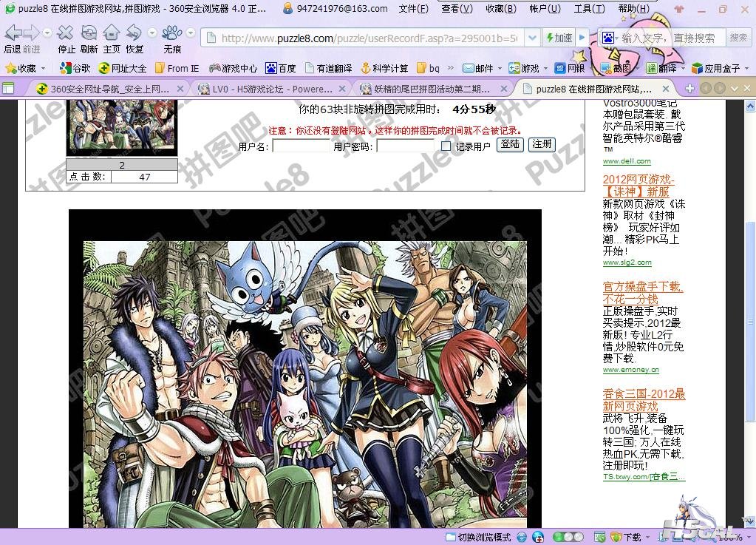Open the 应用盒子 app box
The image size is (756, 545).
pos(716,69)
